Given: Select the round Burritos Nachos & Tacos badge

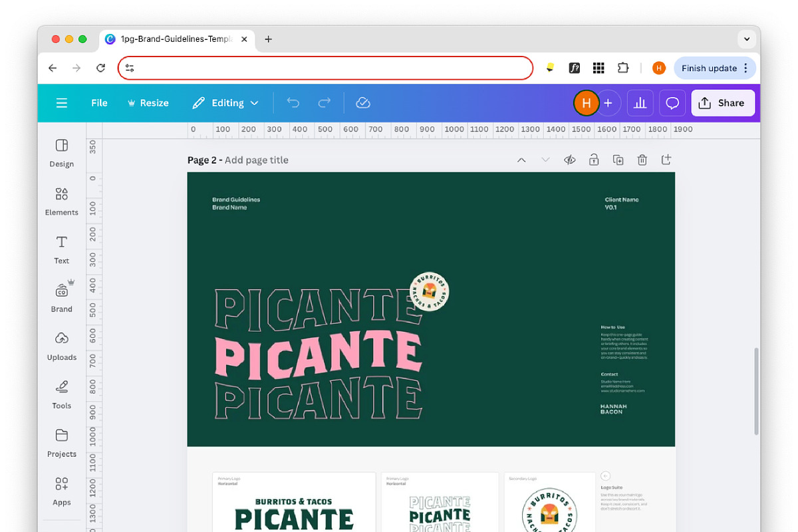Looking at the screenshot, I should coord(430,291).
